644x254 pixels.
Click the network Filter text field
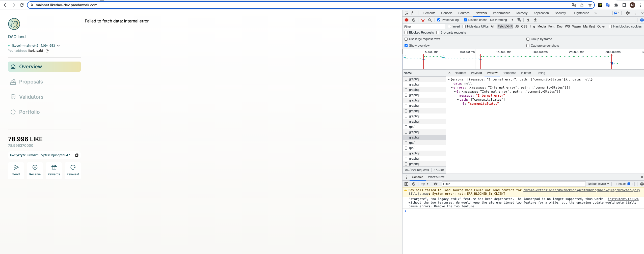pyautogui.click(x=424, y=26)
